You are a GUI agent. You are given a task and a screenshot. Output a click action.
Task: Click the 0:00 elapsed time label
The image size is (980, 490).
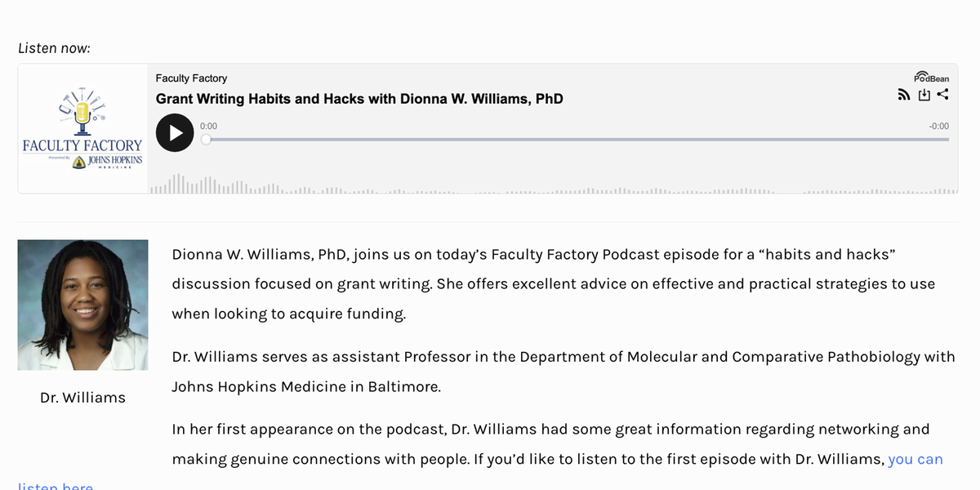click(208, 127)
